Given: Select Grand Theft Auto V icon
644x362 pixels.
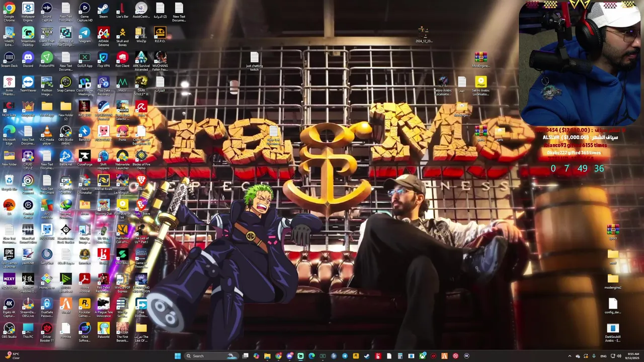Looking at the screenshot, I should click(x=47, y=37).
